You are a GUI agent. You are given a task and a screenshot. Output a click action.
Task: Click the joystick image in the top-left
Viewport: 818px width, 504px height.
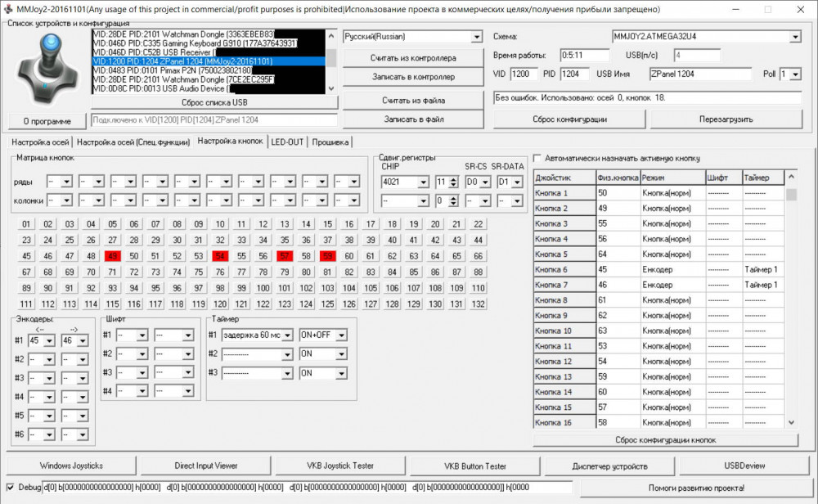(47, 70)
